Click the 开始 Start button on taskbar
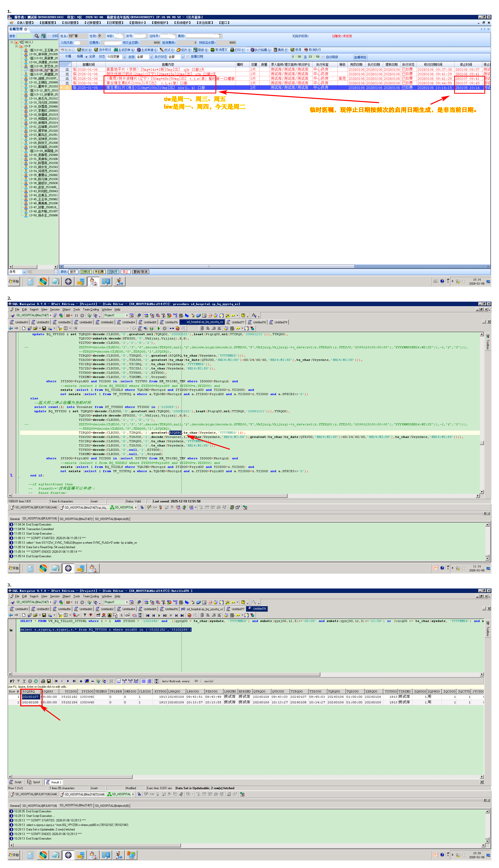499x868 pixels. pyautogui.click(x=14, y=282)
